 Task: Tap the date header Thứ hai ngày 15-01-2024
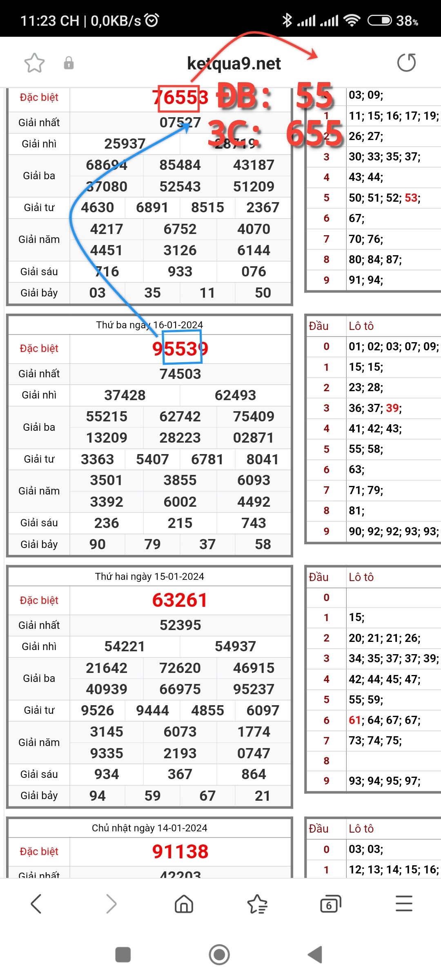tap(149, 577)
